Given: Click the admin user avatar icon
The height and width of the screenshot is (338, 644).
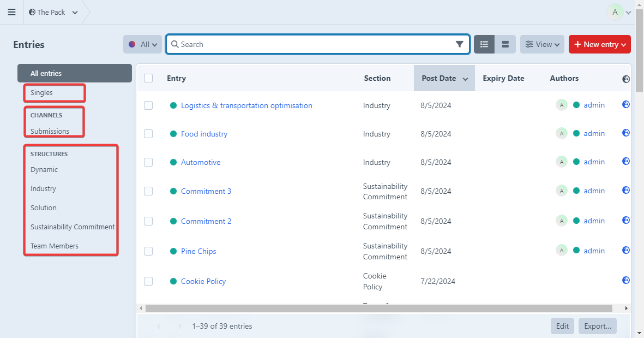Looking at the screenshot, I should pos(615,12).
